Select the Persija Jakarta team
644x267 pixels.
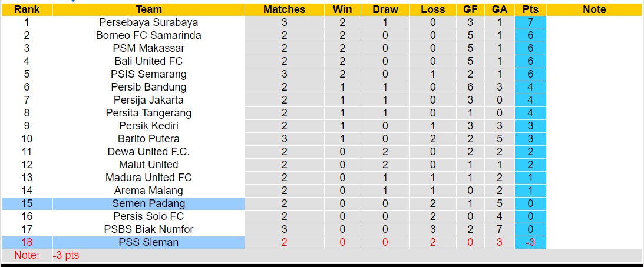coord(148,100)
